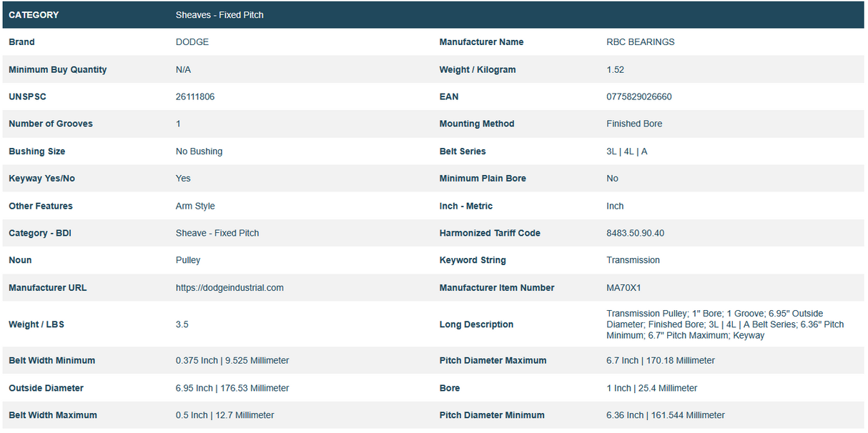Click the Harmonized Tariff Code 8483.50.90.40

click(x=635, y=234)
